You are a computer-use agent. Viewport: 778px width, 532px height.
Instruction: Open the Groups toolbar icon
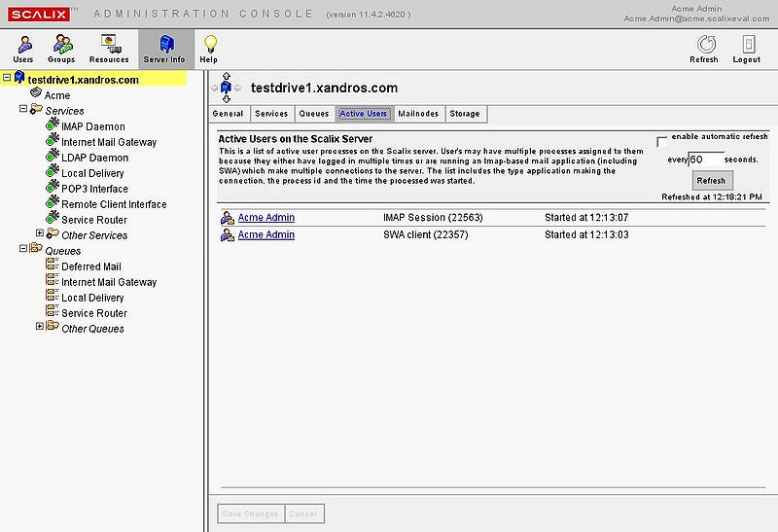tap(62, 45)
